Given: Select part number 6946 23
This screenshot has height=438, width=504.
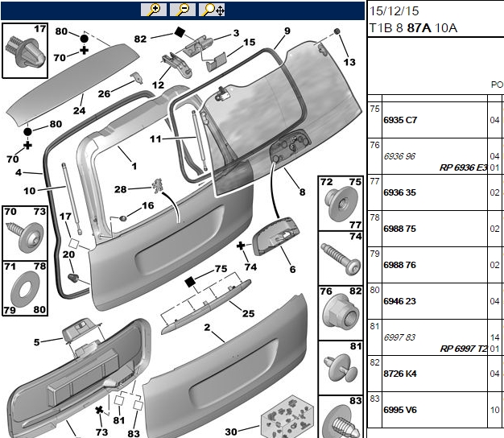Looking at the screenshot, I should (x=399, y=301).
